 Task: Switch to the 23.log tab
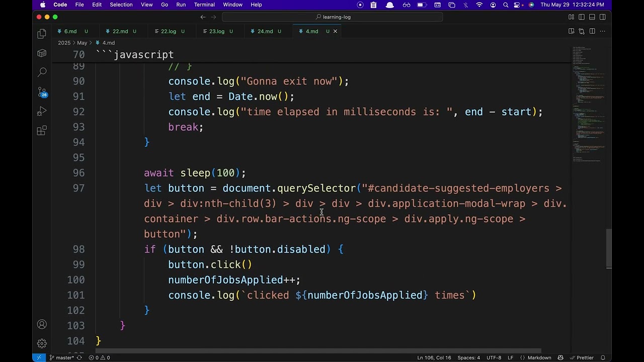pyautogui.click(x=221, y=31)
